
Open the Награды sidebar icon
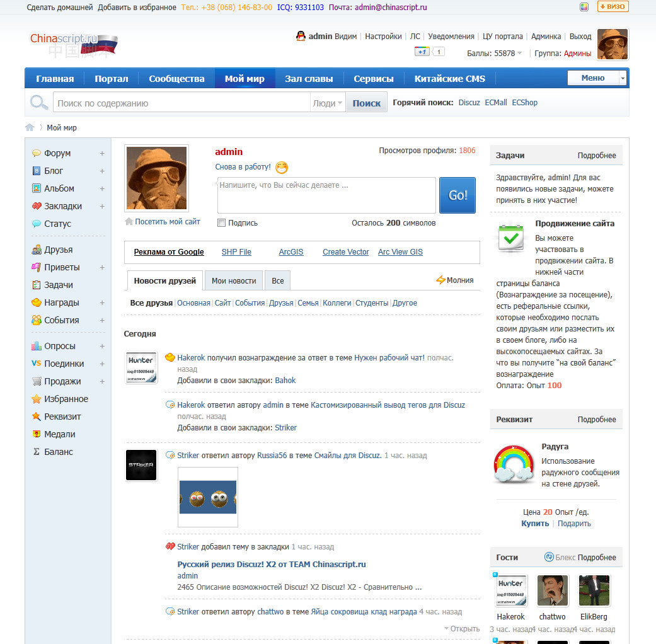37,302
